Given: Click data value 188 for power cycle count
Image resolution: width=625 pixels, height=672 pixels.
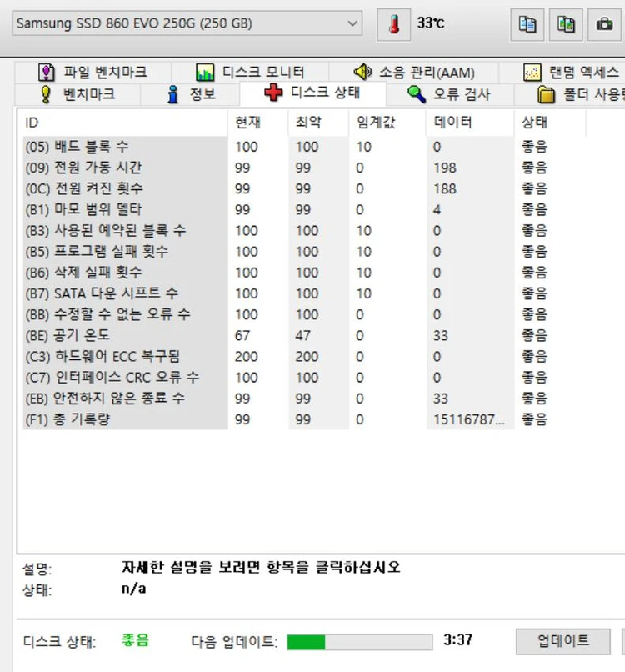Looking at the screenshot, I should tap(445, 189).
